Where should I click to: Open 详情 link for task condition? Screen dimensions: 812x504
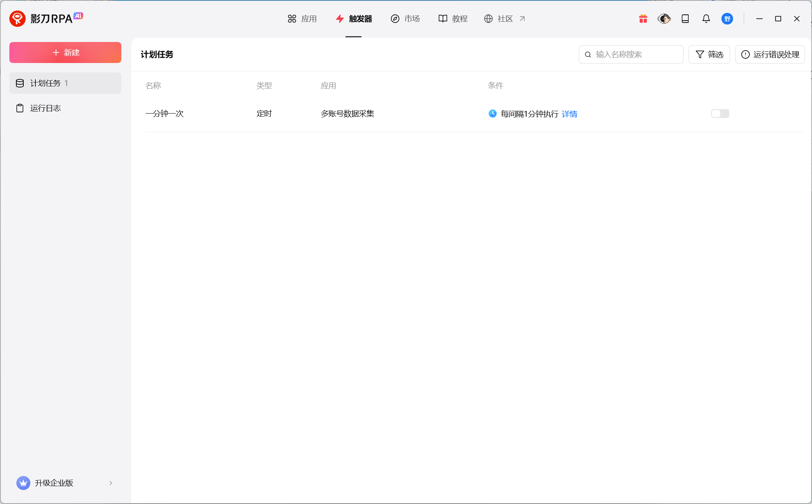tap(569, 114)
